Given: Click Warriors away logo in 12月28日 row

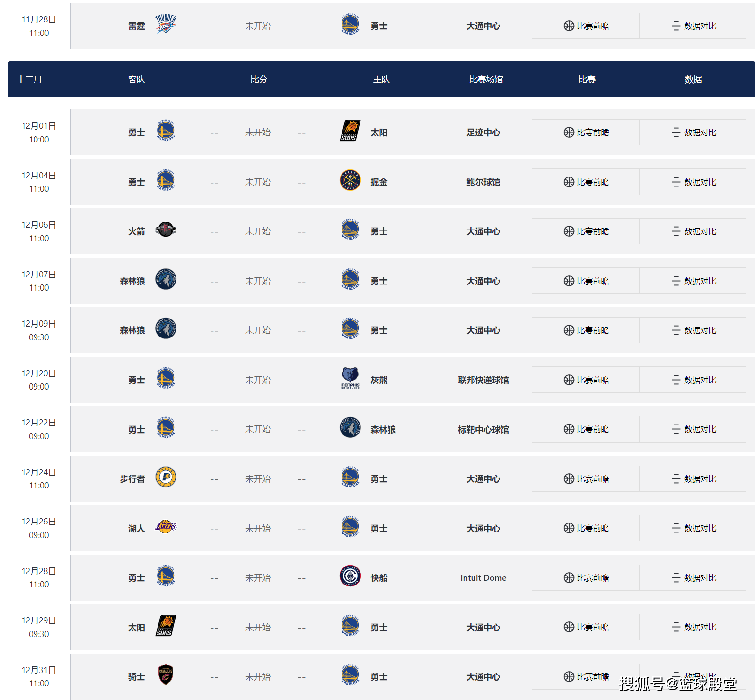Looking at the screenshot, I should 166,576.
